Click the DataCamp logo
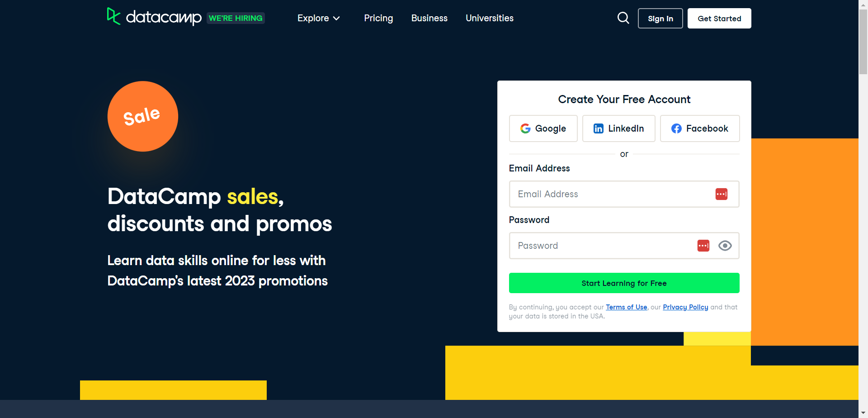The height and width of the screenshot is (418, 868). click(154, 17)
